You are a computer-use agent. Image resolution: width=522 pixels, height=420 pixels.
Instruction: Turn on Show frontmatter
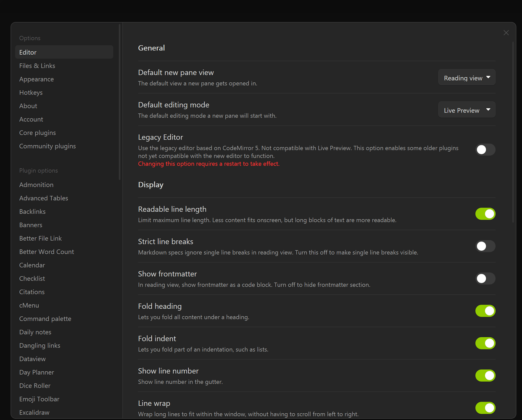click(485, 278)
